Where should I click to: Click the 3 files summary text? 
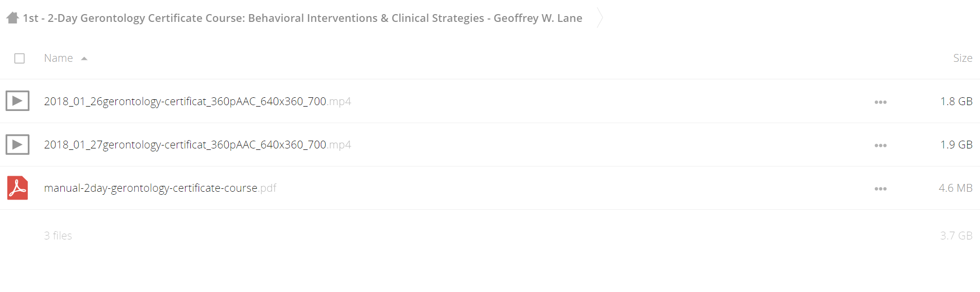click(x=58, y=236)
